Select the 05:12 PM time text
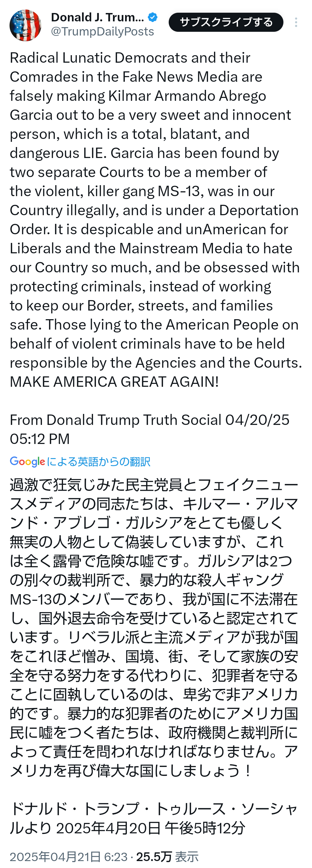Viewport: 312px width, 868px height. (40, 439)
